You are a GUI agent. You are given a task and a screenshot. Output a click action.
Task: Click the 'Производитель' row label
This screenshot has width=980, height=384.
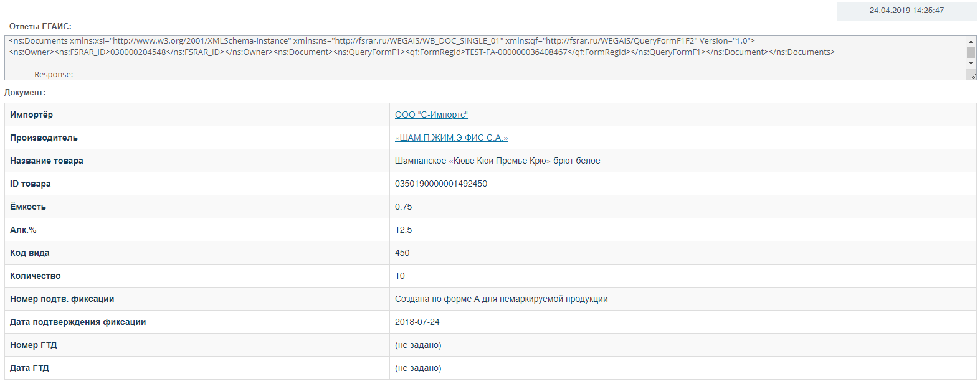pyautogui.click(x=44, y=138)
